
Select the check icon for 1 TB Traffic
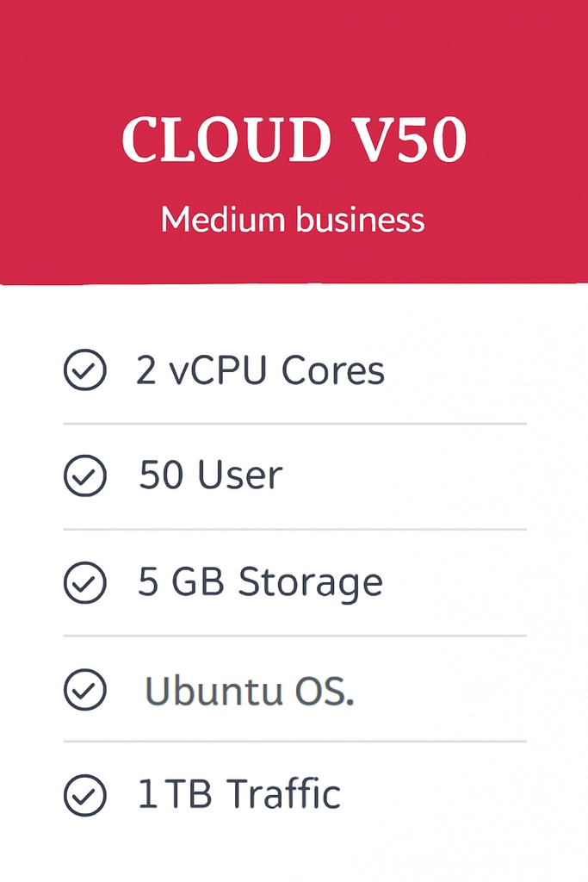pos(84,795)
